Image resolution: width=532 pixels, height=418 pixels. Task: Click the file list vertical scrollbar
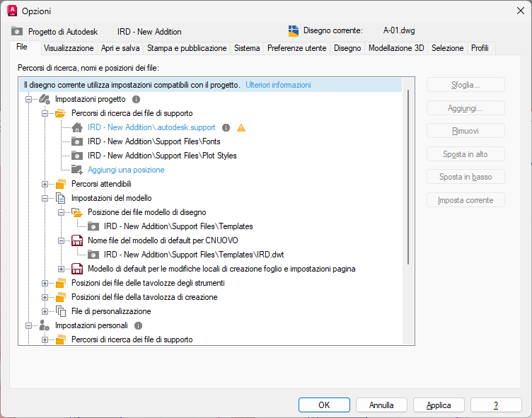point(407,212)
